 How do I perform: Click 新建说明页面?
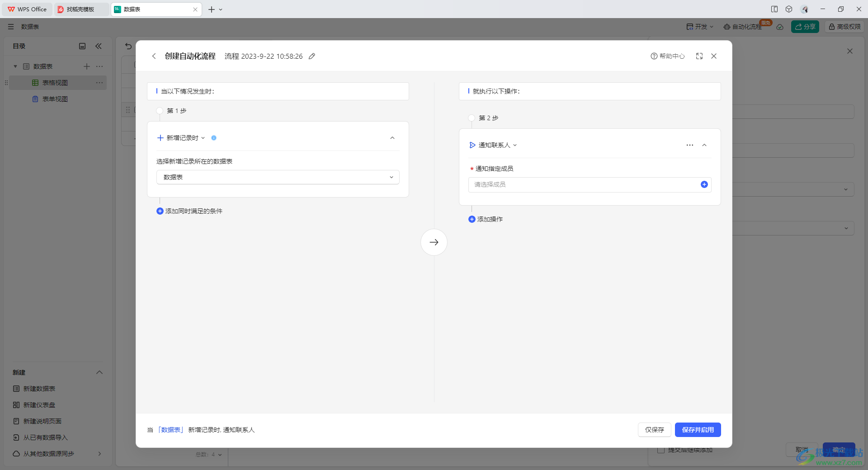click(x=38, y=421)
